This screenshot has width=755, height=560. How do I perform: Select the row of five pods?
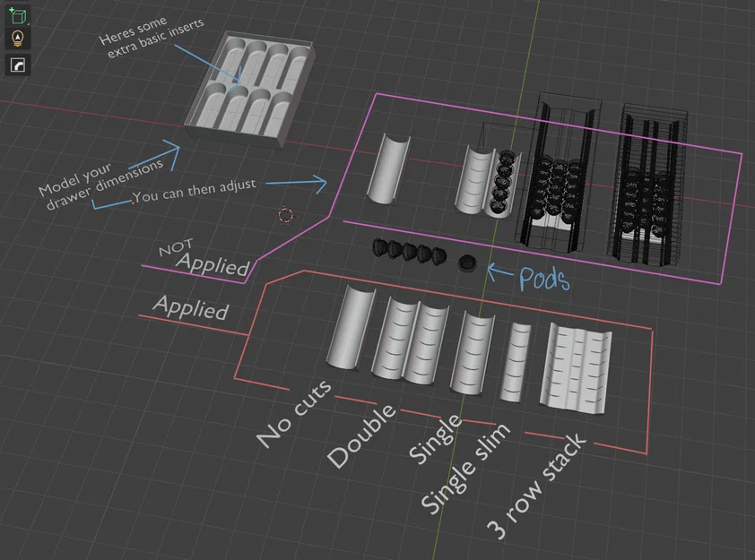[409, 251]
